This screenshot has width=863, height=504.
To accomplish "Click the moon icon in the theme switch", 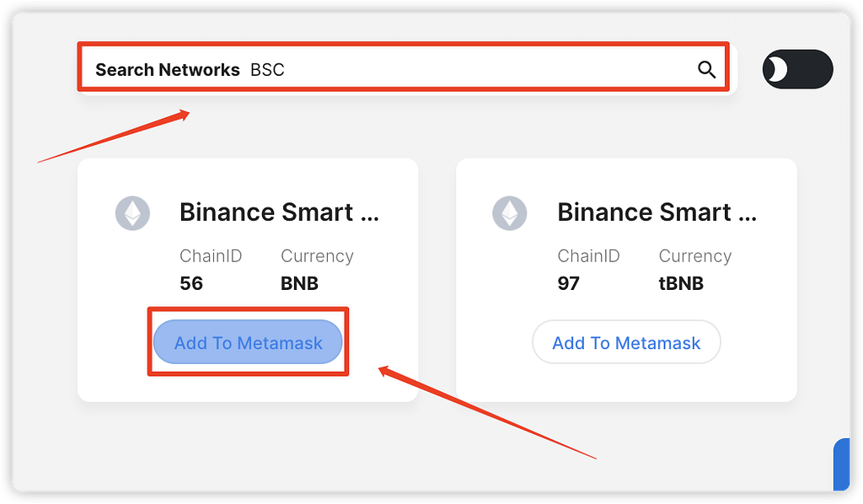I will (777, 69).
